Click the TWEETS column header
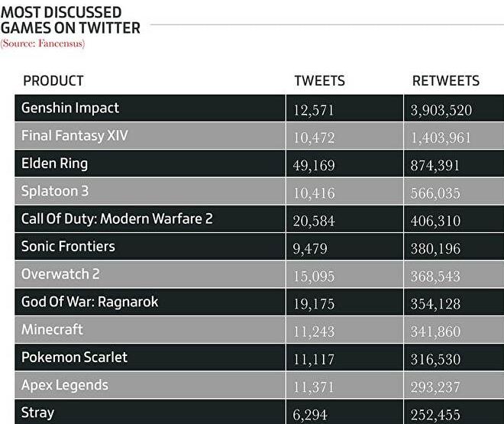 (x=319, y=80)
